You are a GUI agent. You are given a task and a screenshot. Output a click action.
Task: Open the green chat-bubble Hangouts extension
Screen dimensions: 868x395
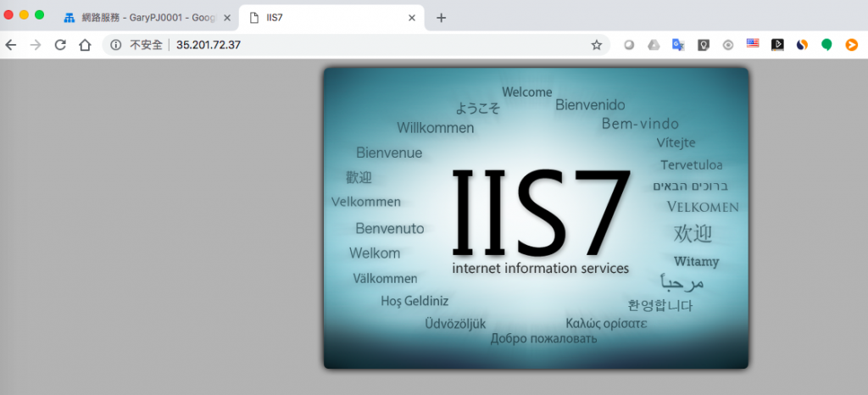(826, 46)
